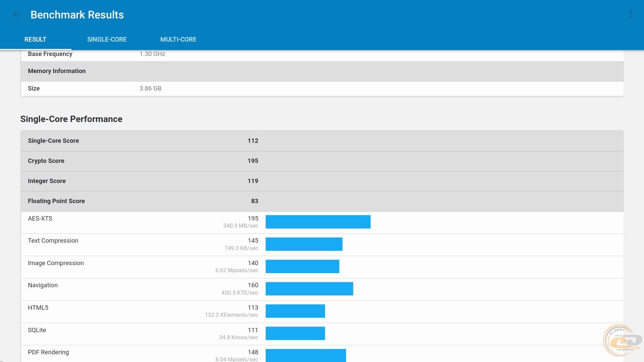Open the three-dot overflow menu
Viewport: 644px width, 362px height.
click(630, 14)
